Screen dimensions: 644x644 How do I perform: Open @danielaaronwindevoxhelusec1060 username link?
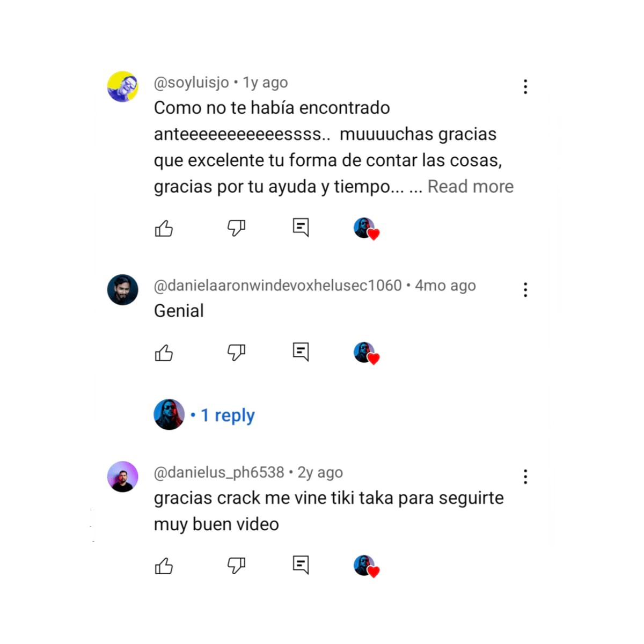coord(278,286)
